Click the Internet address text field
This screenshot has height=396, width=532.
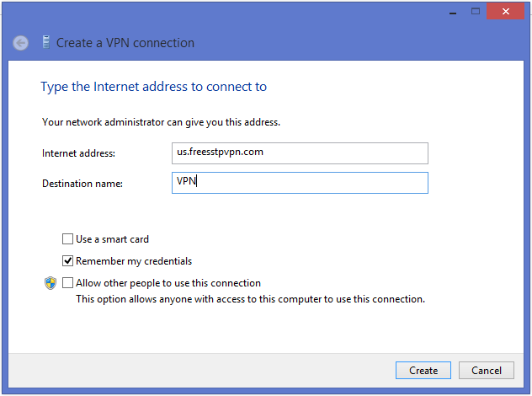point(299,153)
